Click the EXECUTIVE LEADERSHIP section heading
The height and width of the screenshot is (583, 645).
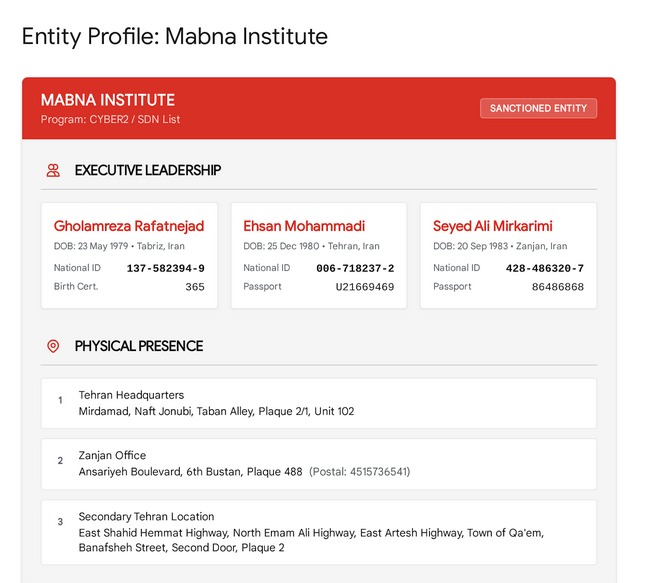[x=148, y=170]
